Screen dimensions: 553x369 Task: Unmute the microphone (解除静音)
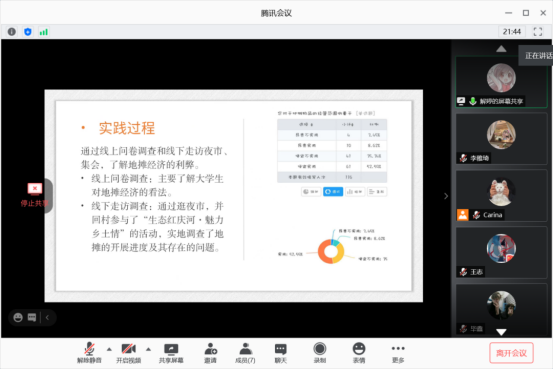89,353
